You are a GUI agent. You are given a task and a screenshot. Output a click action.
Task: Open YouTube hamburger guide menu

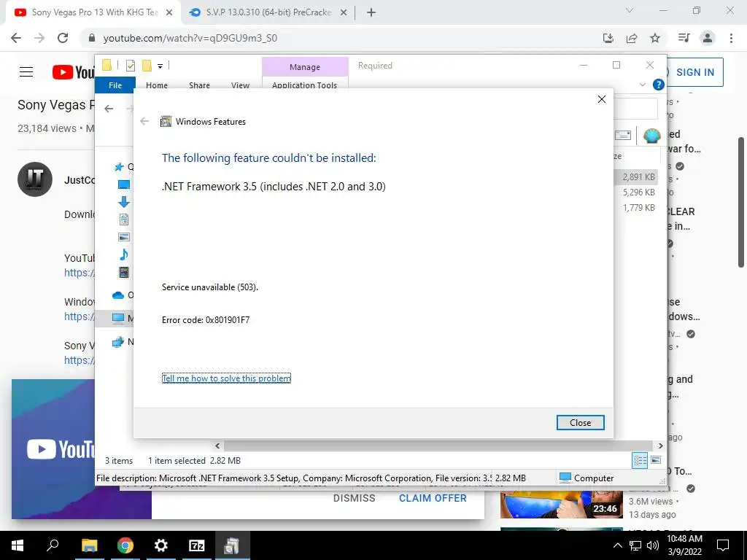[x=26, y=72]
